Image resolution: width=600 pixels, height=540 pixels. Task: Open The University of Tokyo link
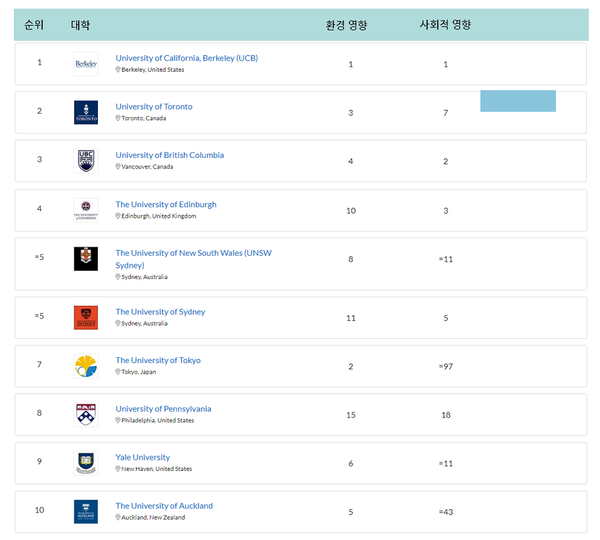point(158,360)
